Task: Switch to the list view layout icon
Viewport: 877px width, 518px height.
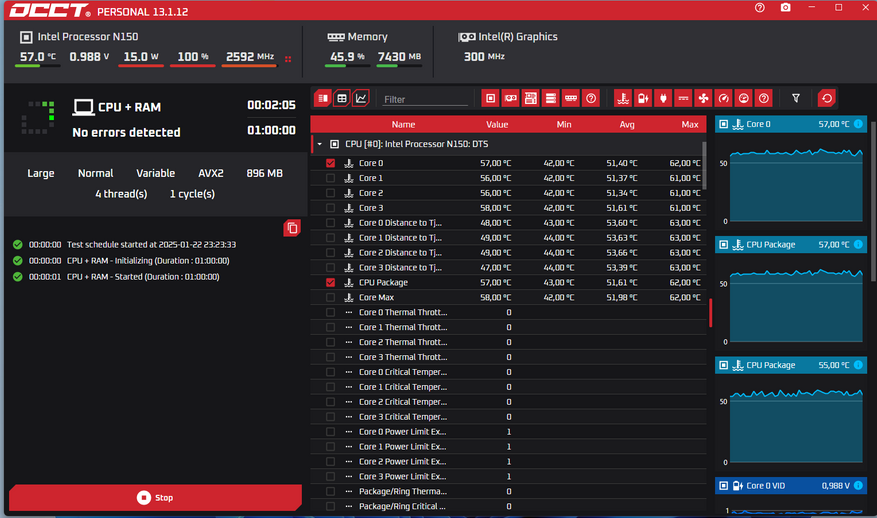Action: 323,98
